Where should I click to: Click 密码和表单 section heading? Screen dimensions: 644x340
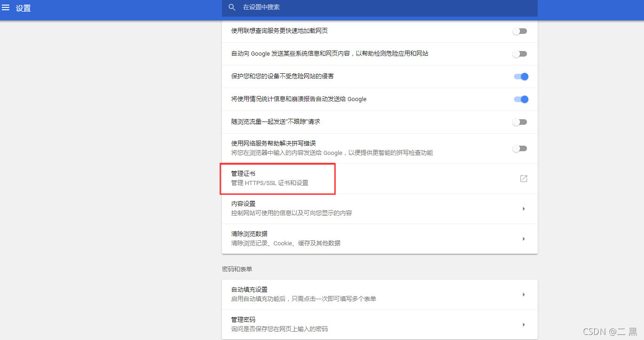click(237, 269)
